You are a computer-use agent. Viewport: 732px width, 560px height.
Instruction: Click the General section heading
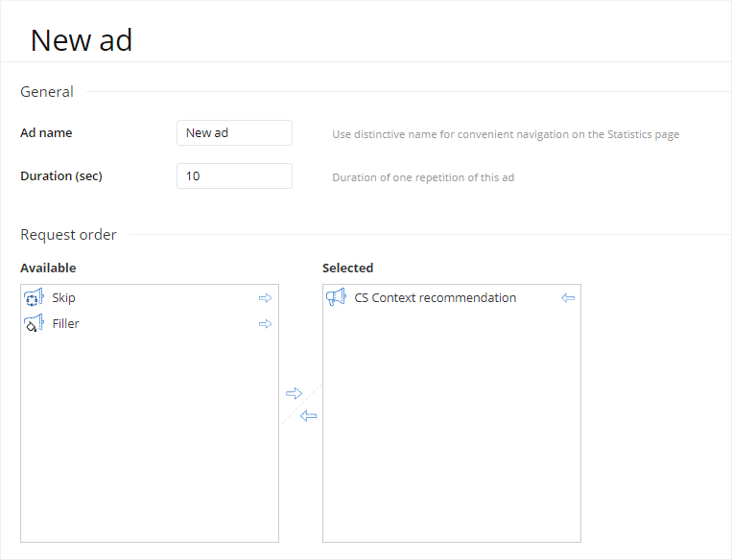(x=47, y=91)
